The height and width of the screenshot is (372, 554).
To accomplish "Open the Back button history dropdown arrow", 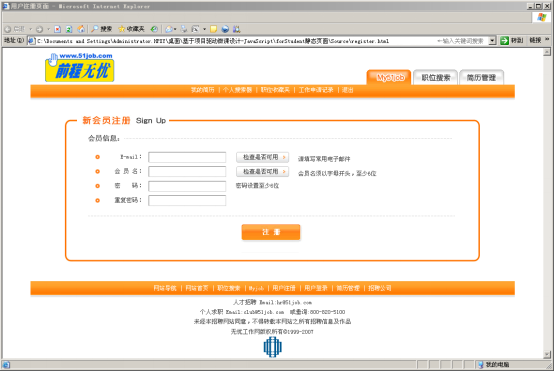I will [30, 29].
